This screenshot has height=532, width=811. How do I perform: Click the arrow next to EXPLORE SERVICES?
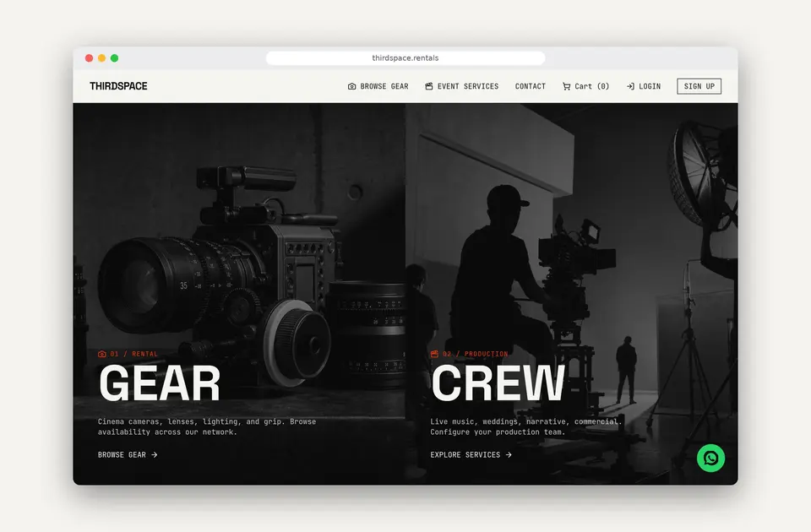pyautogui.click(x=509, y=455)
